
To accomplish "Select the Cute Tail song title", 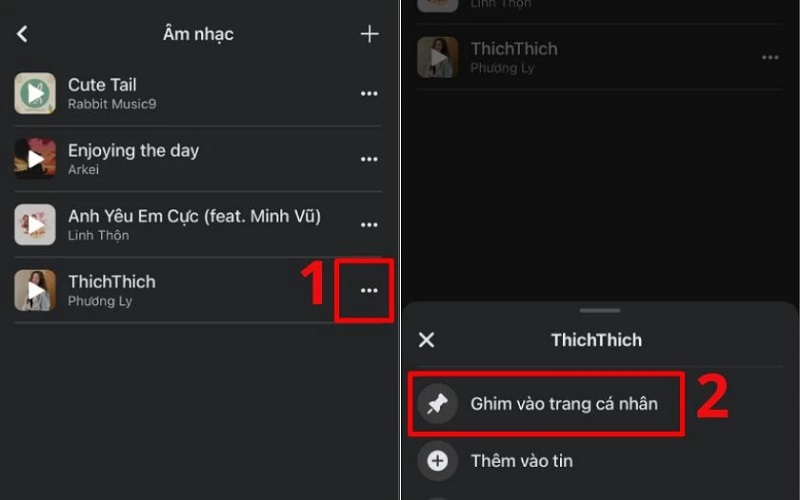I will coord(102,85).
